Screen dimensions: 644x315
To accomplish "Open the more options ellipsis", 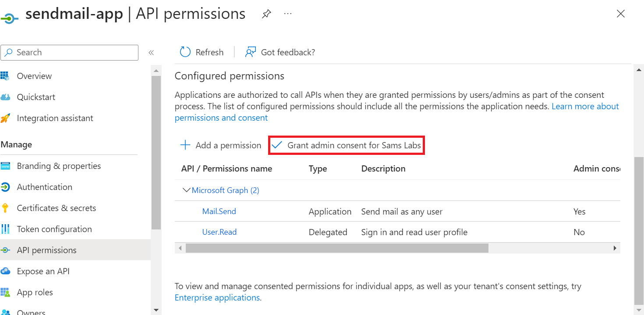I will [x=288, y=14].
